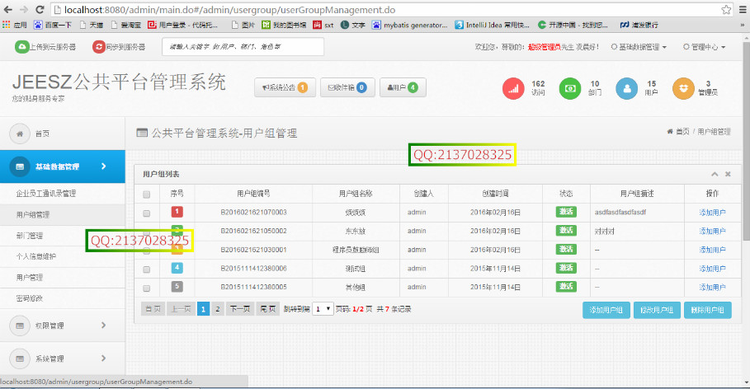Click the system announcements button with badge 1
This screenshot has height=389, width=750.
point(285,88)
